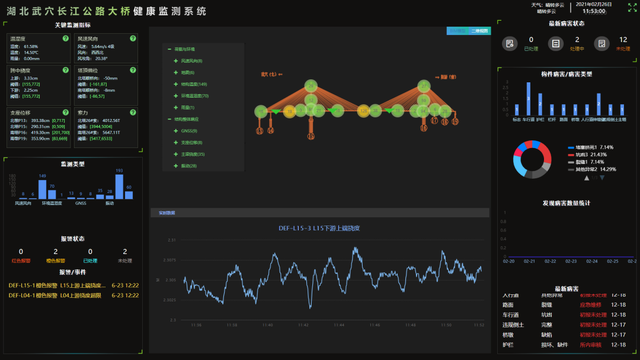Open the DEF-L15-1 orange alarm entry

pos(73,285)
